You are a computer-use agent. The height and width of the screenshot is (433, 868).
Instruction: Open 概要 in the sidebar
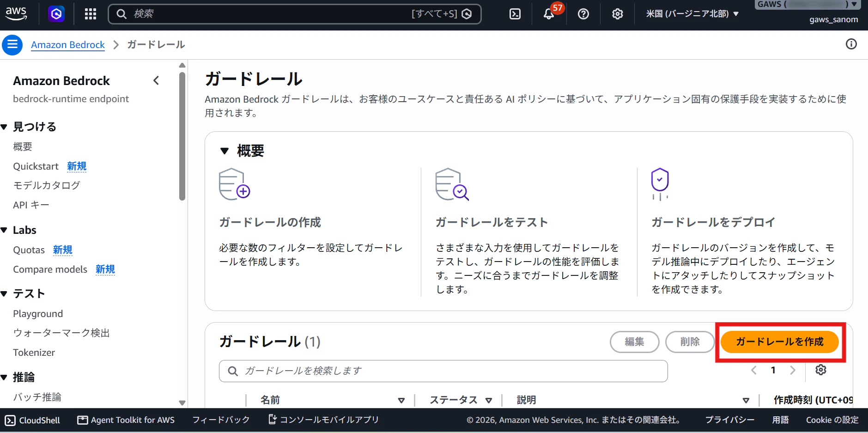[23, 147]
